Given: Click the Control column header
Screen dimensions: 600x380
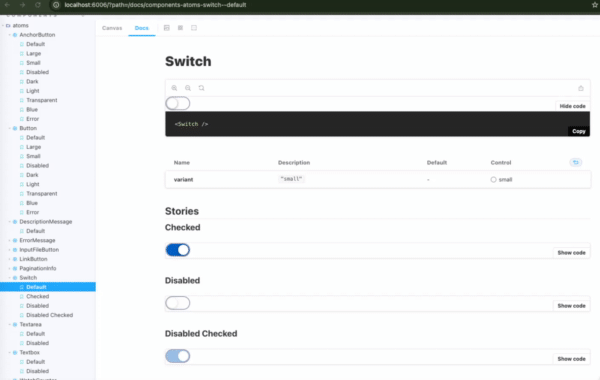Looking at the screenshot, I should 501,163.
